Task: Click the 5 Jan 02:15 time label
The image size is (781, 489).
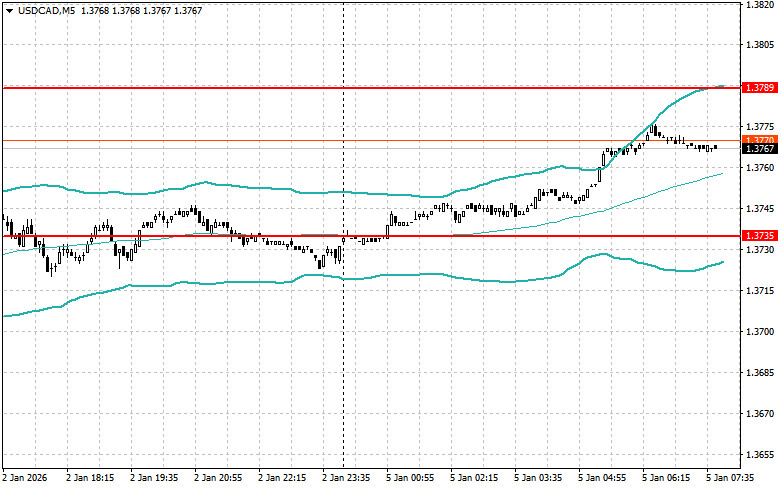Action: 474,478
